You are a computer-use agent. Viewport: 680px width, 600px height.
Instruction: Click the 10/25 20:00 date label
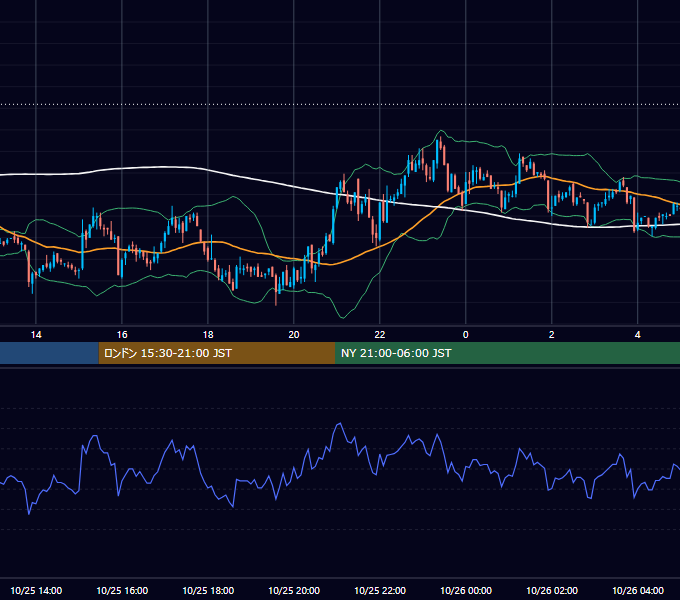coord(294,590)
